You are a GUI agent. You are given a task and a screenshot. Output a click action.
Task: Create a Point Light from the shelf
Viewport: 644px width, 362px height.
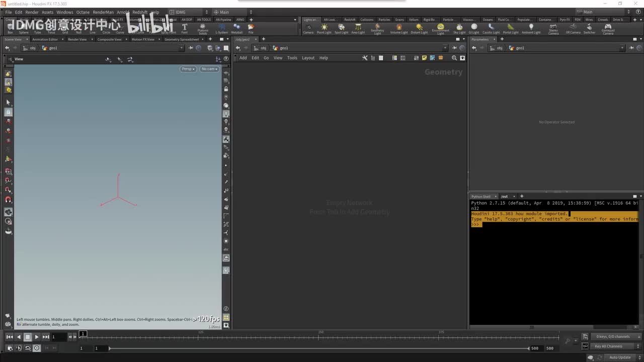324,29
